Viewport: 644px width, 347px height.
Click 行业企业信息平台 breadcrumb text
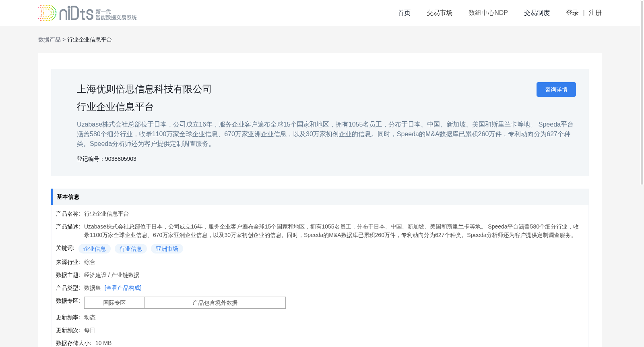point(90,39)
